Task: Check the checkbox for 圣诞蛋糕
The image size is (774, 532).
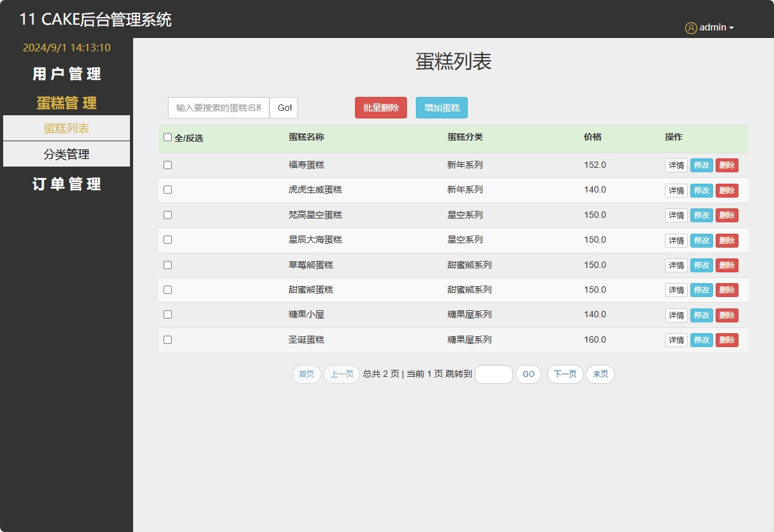Action: tap(167, 339)
